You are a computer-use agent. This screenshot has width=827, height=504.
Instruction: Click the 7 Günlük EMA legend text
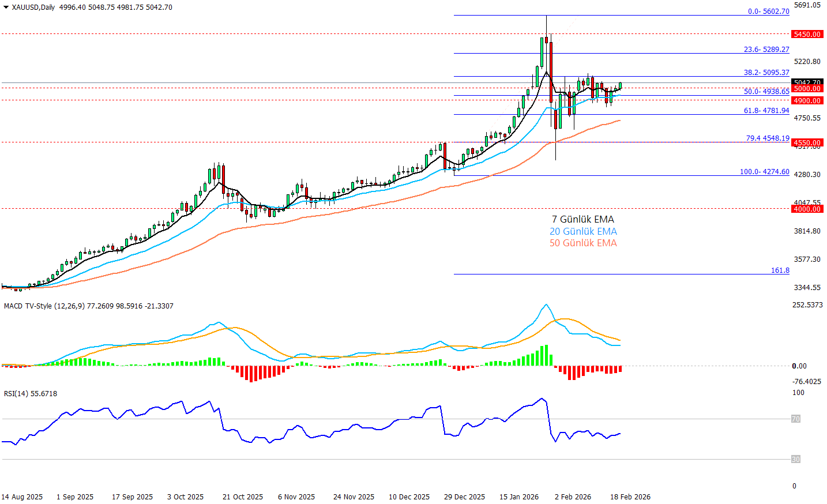[x=582, y=220]
